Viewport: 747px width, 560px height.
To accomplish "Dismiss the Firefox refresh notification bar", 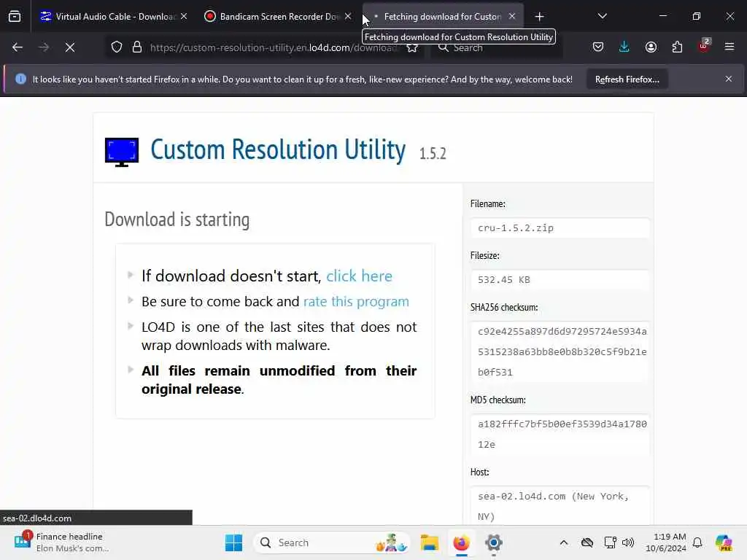I will pos(729,79).
